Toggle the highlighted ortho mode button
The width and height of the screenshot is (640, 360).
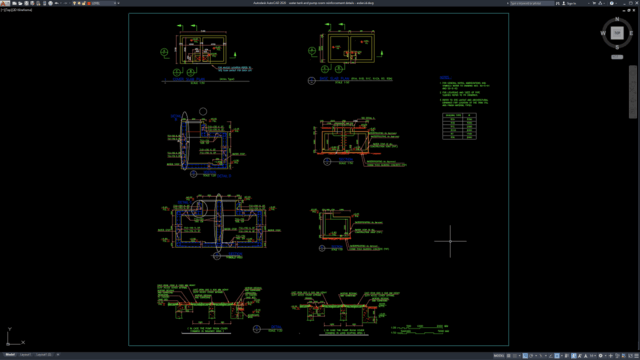click(x=525, y=356)
